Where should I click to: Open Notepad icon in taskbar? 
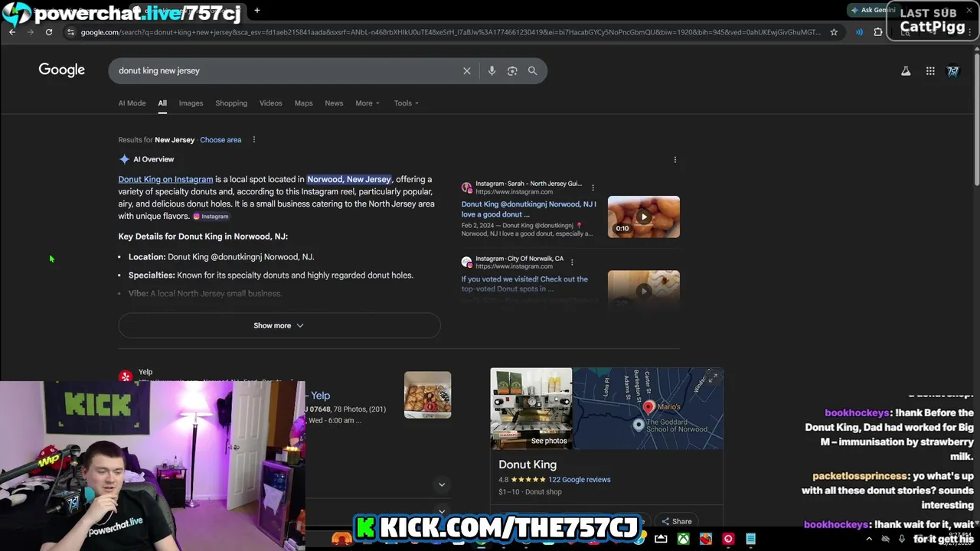click(751, 539)
